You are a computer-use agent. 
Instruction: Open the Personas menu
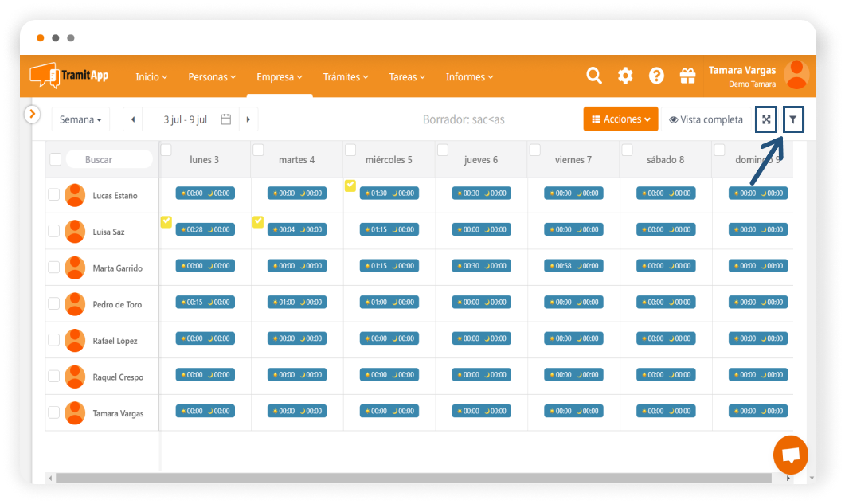click(212, 77)
